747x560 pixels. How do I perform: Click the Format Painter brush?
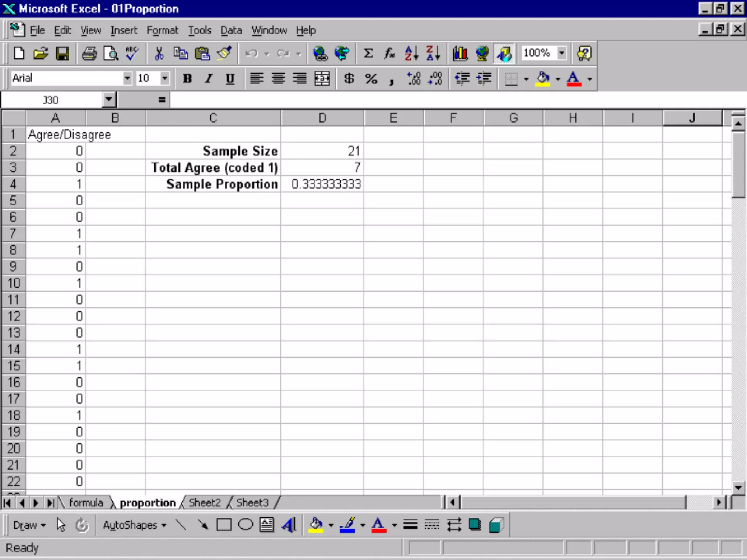tap(224, 54)
